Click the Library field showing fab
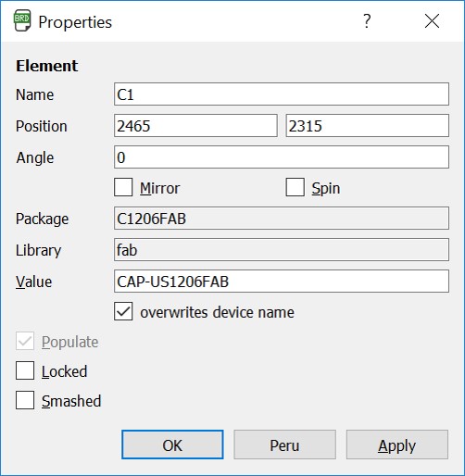 point(282,249)
